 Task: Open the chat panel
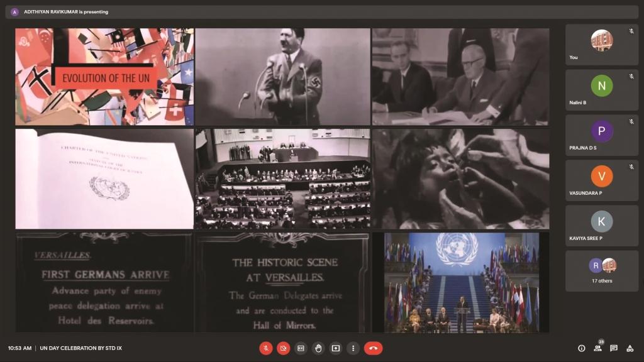pos(614,348)
